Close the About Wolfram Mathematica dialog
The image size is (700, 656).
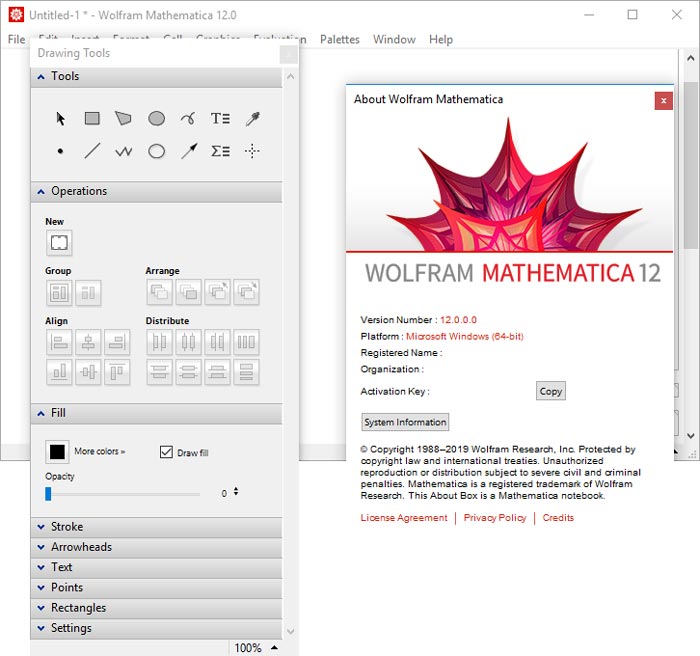(663, 101)
